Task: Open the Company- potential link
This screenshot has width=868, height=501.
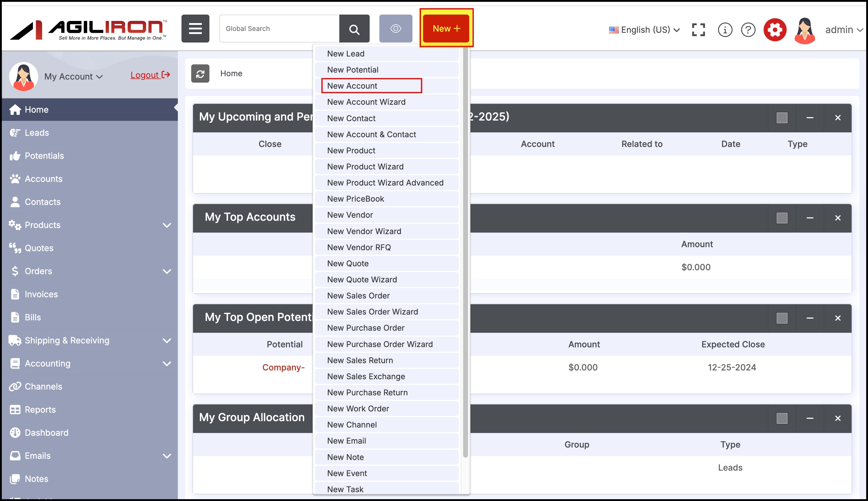Action: [283, 367]
